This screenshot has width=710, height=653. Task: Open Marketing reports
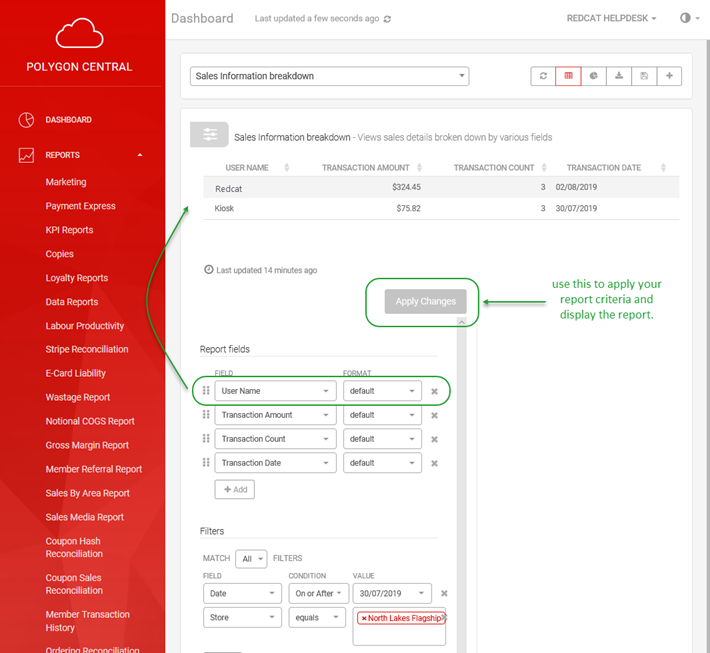(x=66, y=182)
